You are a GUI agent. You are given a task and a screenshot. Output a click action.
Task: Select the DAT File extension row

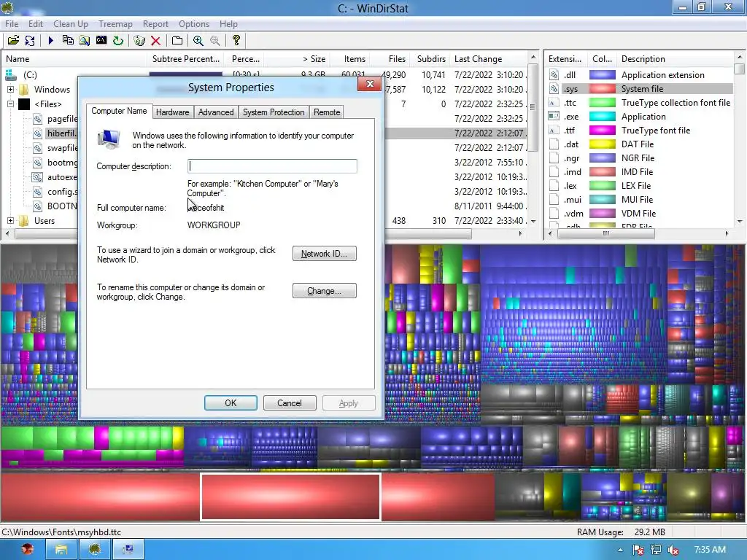638,144
